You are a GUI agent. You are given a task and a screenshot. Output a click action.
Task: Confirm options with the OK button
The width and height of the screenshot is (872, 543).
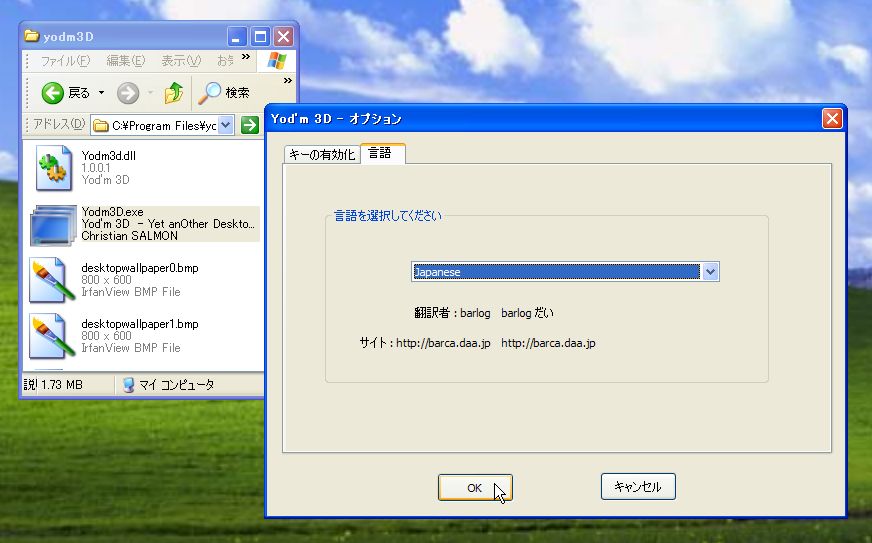coord(475,487)
